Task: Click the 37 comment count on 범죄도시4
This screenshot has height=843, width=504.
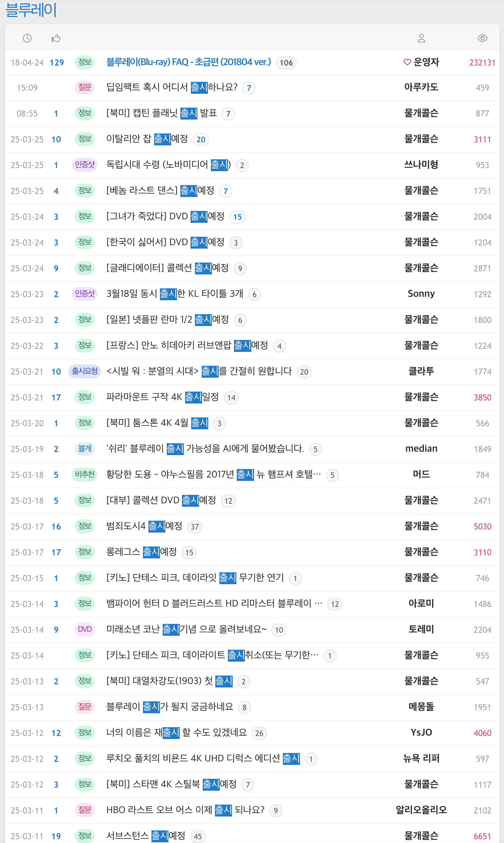Action: [x=195, y=527]
